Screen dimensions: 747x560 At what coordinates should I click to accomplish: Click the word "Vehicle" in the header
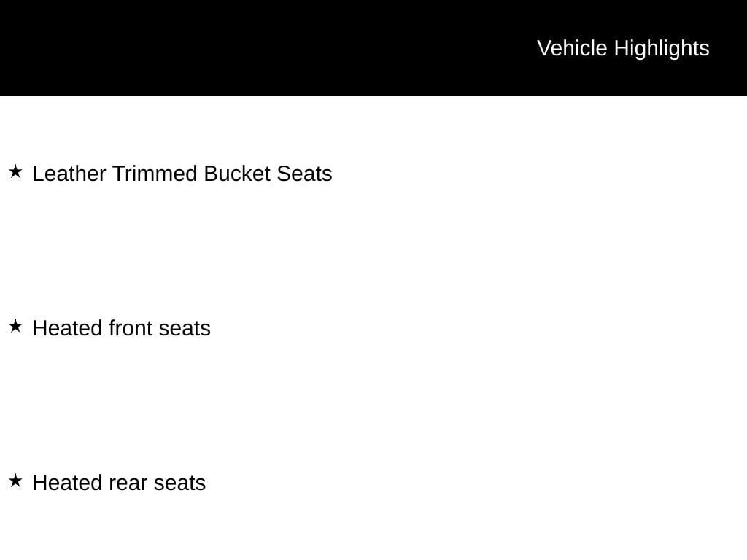[x=572, y=48]
